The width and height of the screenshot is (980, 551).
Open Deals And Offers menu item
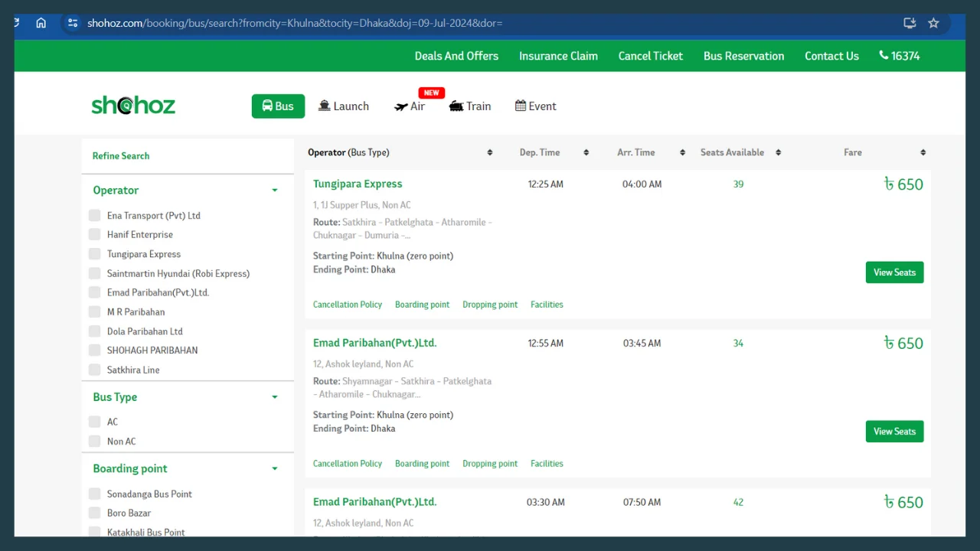[x=456, y=56]
